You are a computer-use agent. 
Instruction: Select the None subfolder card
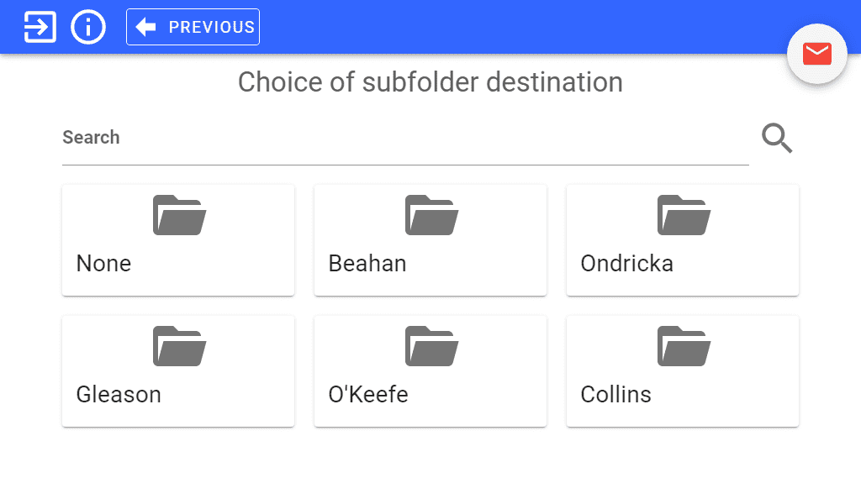tap(178, 240)
